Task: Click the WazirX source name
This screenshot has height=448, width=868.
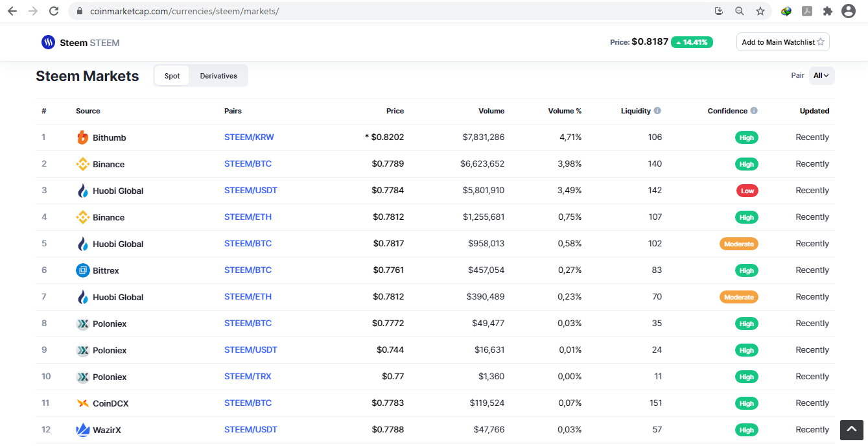Action: 107,430
